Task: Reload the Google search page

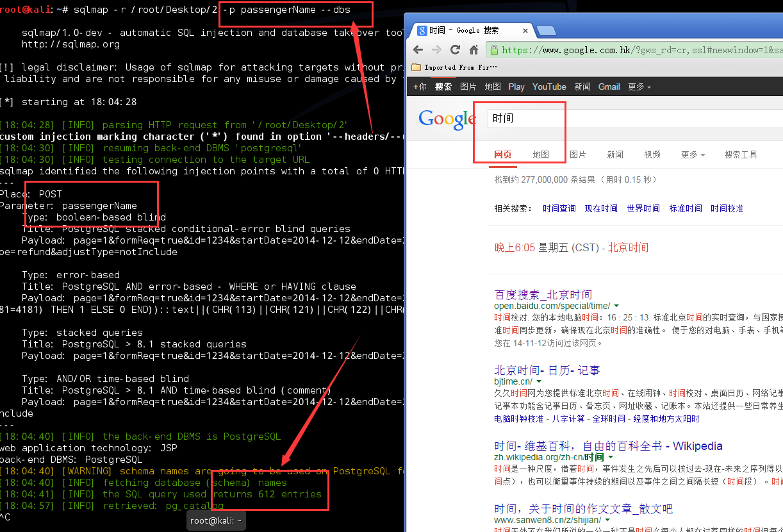Action: [x=456, y=50]
